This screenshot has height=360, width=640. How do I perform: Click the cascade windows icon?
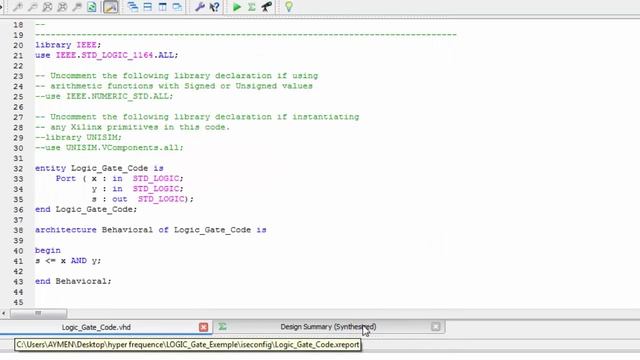(x=133, y=7)
